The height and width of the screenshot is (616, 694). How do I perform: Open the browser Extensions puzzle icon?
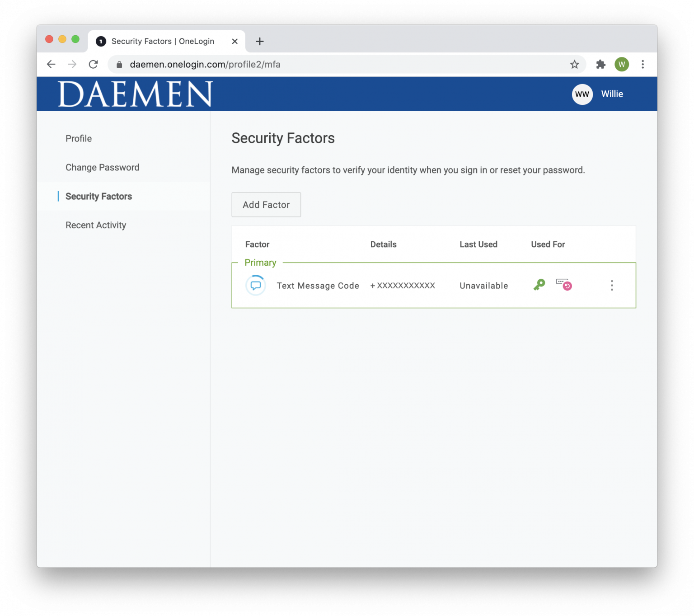tap(600, 65)
